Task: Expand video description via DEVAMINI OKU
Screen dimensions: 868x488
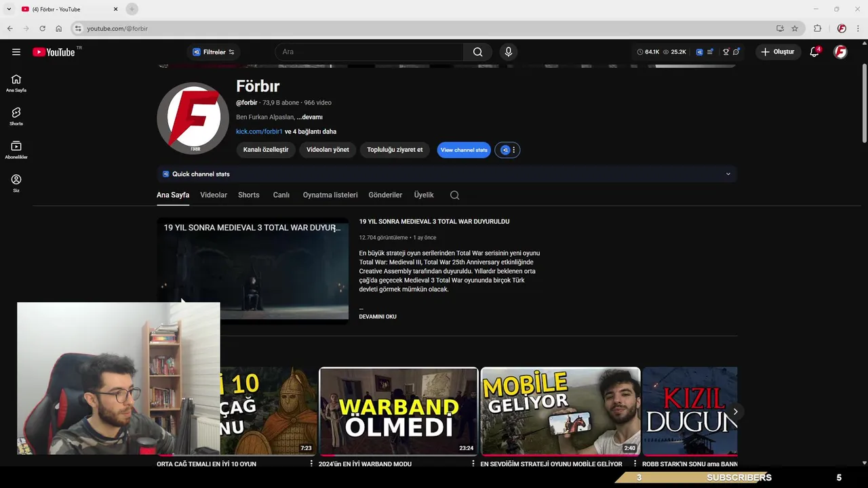Action: 378,317
